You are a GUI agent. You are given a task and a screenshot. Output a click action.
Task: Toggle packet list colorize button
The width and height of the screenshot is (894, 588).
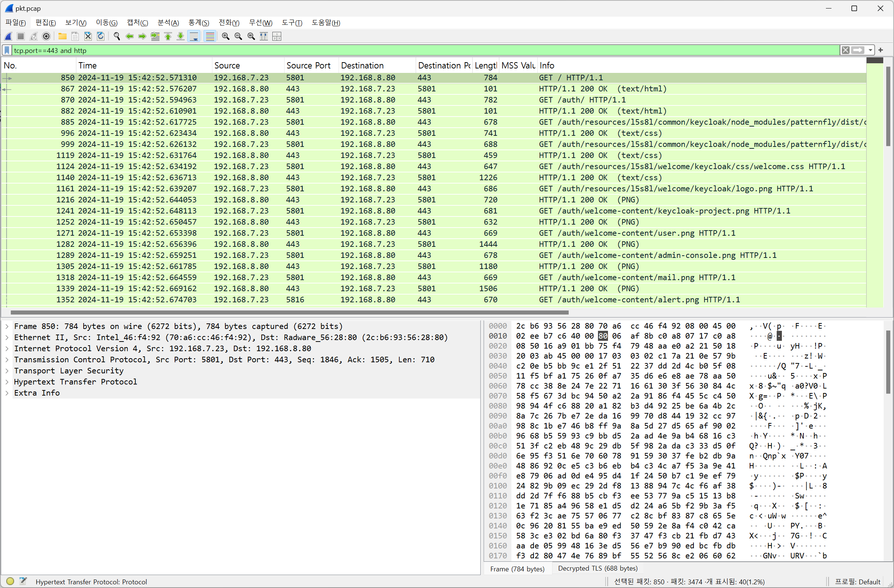coord(210,36)
